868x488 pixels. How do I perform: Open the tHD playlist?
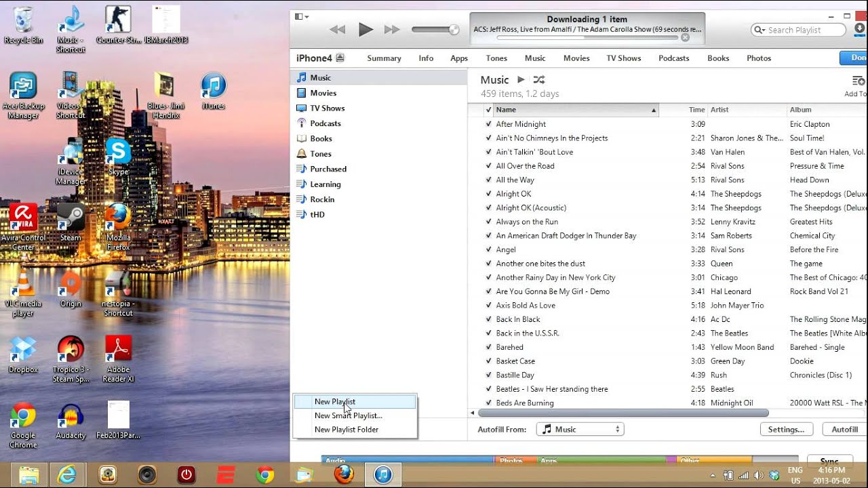378,215
